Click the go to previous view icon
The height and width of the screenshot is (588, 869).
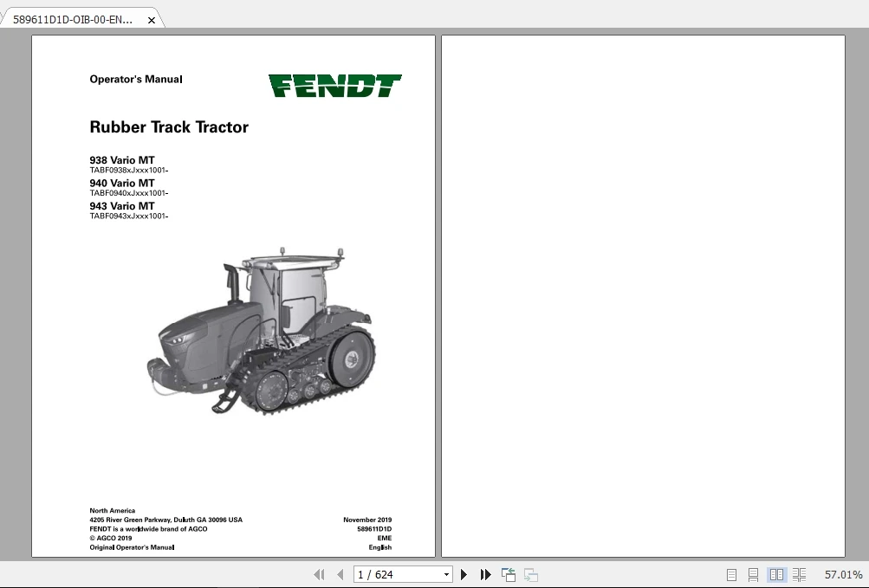pyautogui.click(x=509, y=575)
